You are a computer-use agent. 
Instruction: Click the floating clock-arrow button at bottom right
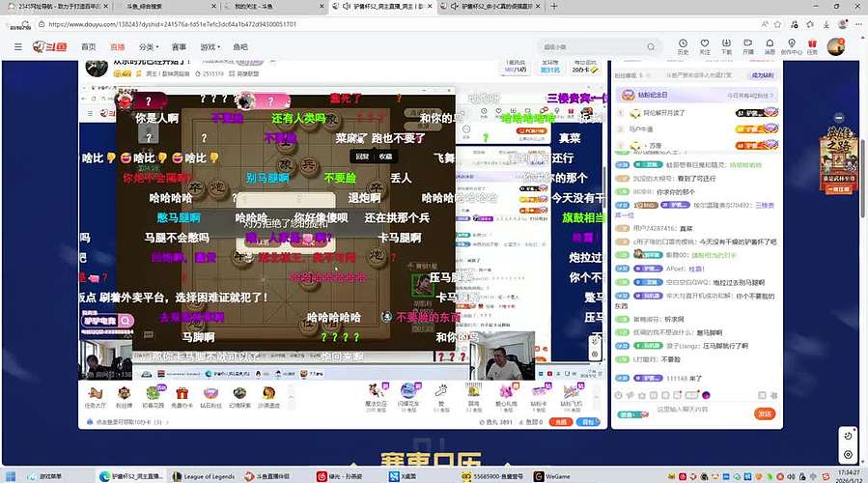[848, 436]
